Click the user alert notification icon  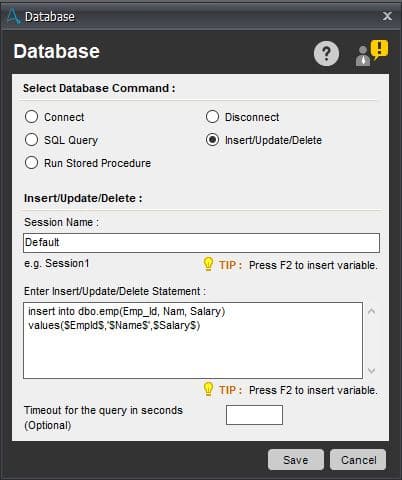pos(372,53)
